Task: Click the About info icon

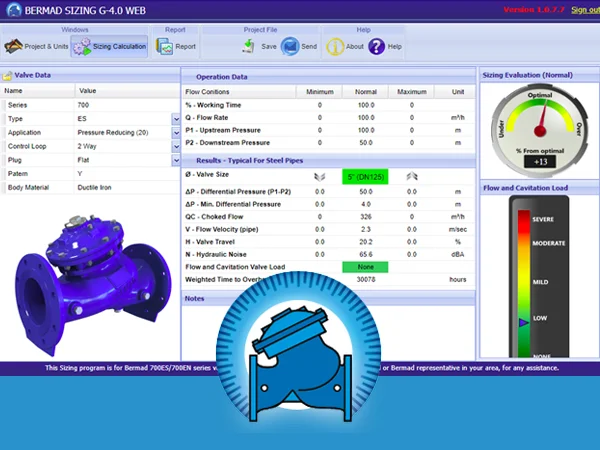Action: point(335,47)
